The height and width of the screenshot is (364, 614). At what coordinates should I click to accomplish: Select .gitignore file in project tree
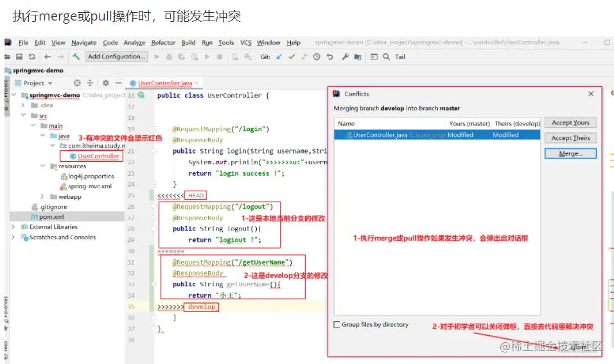point(53,207)
